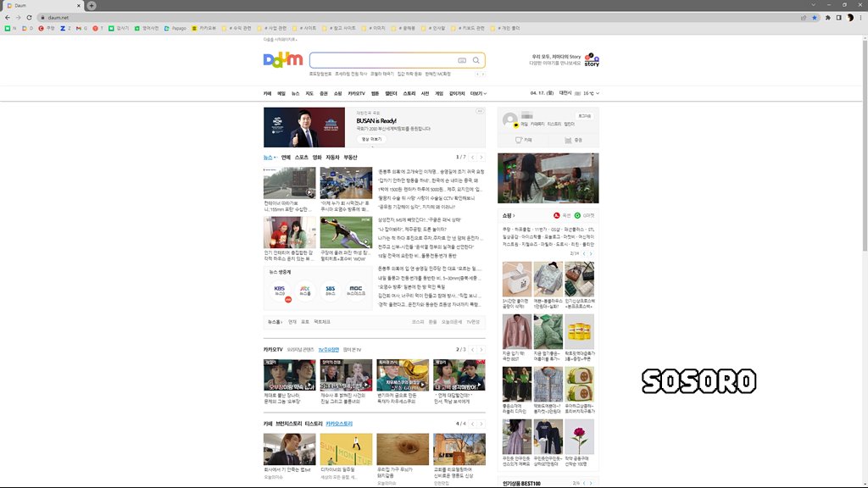The width and height of the screenshot is (868, 488).
Task: Click the Daum logo
Action: [x=283, y=60]
